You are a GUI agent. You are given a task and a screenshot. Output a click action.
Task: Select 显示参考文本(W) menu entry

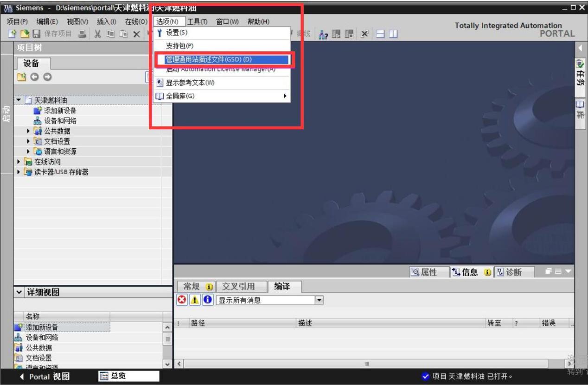click(221, 83)
